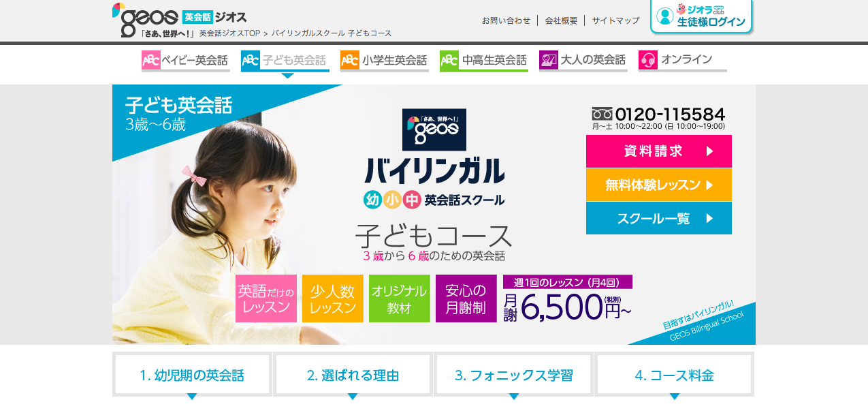Click the 月謝 6,500円〜 price text
Image resolution: width=868 pixels, height=415 pixels.
click(568, 307)
